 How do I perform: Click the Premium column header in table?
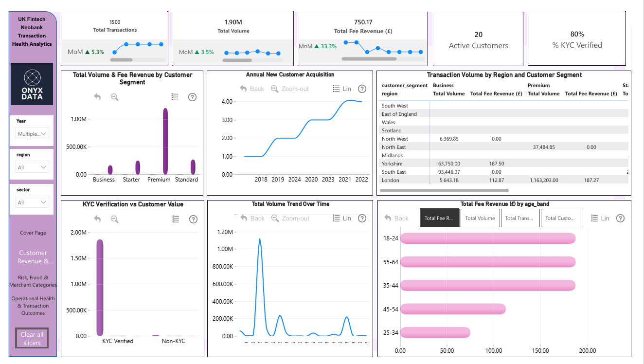point(538,85)
